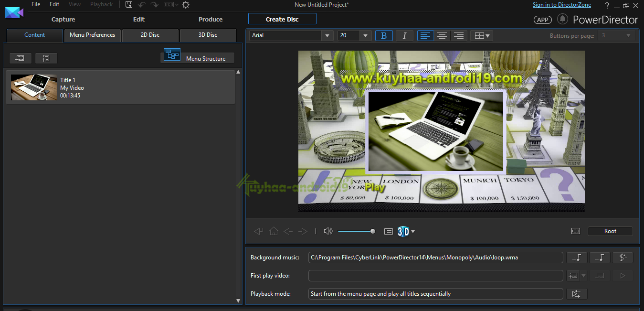644x311 pixels.
Task: Select the Title 1 video thumbnail
Action: point(34,87)
